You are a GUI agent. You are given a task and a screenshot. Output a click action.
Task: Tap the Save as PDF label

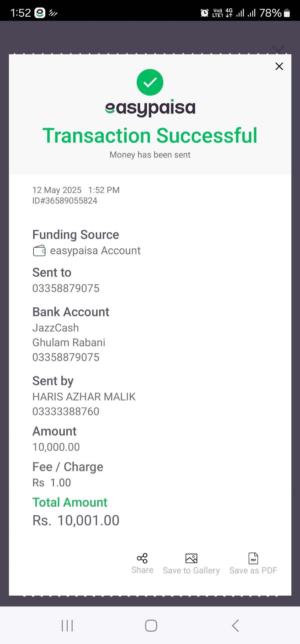[253, 571]
